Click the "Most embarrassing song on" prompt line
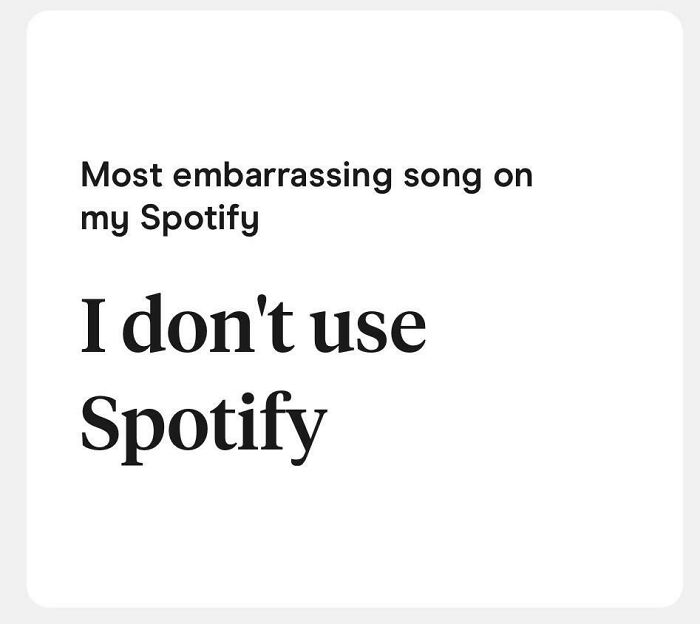This screenshot has height=624, width=700. [x=306, y=176]
